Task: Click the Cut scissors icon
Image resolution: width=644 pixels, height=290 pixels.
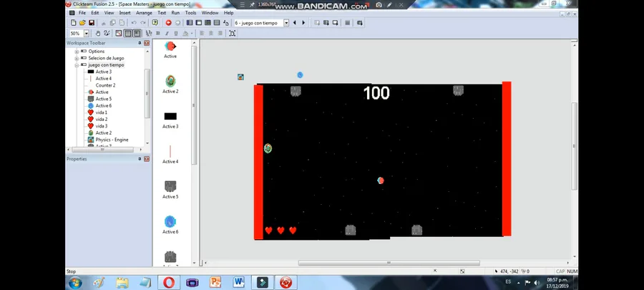Action: pos(104,23)
